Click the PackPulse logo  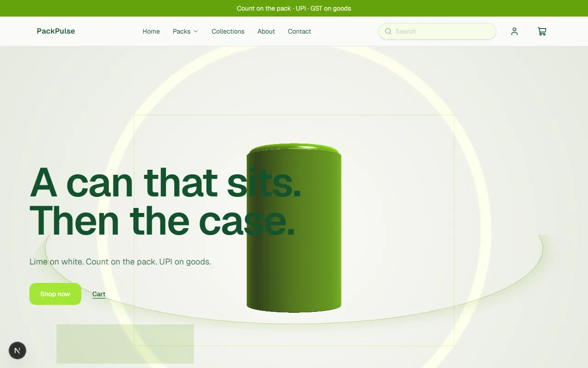(x=56, y=31)
